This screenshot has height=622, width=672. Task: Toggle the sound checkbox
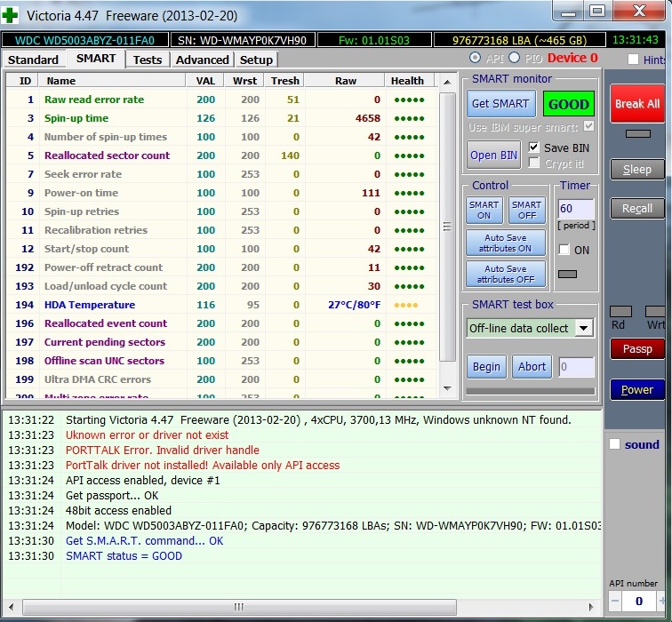[613, 444]
